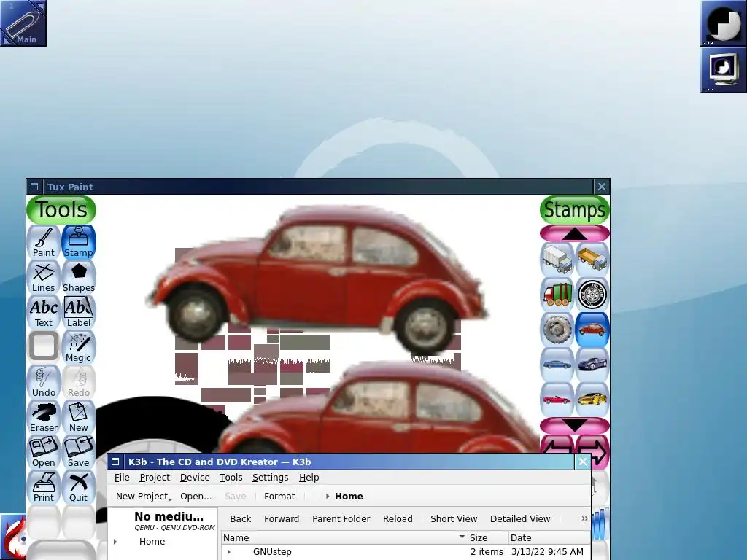Open the Magic effects tool
The height and width of the screenshot is (560, 747).
point(79,347)
